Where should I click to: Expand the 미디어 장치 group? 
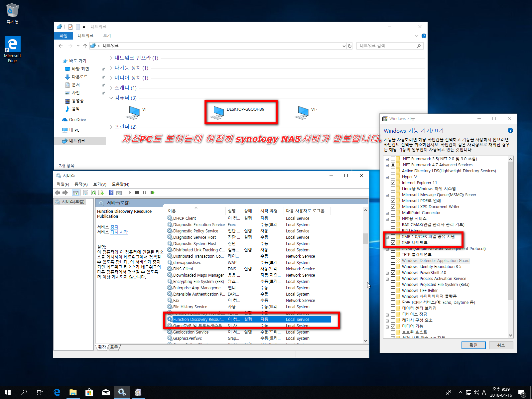click(x=111, y=78)
